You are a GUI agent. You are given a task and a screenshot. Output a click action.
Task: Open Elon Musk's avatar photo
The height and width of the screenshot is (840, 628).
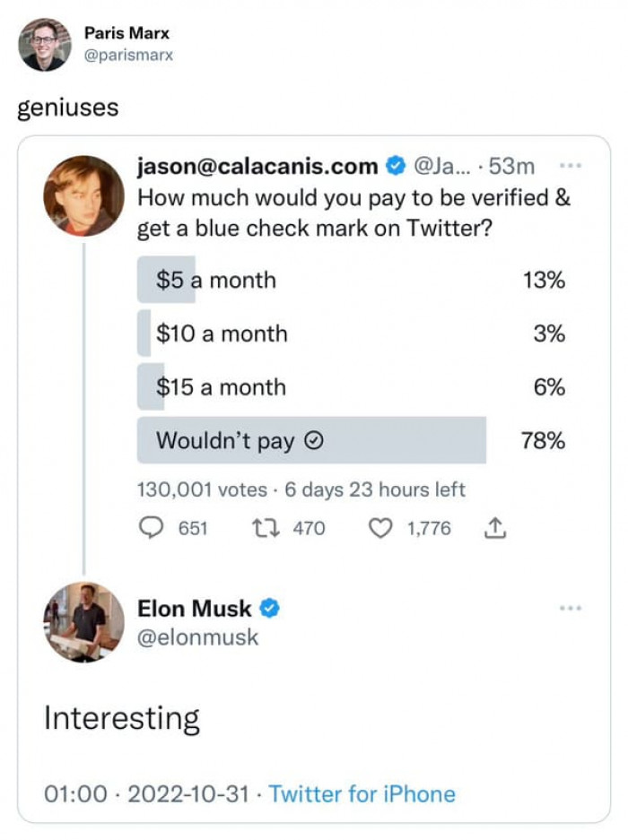click(83, 622)
